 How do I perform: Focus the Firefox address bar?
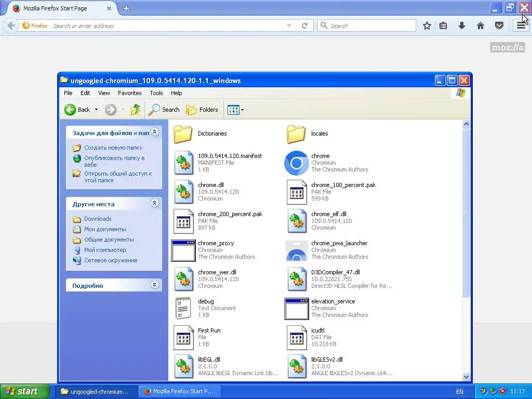point(168,26)
